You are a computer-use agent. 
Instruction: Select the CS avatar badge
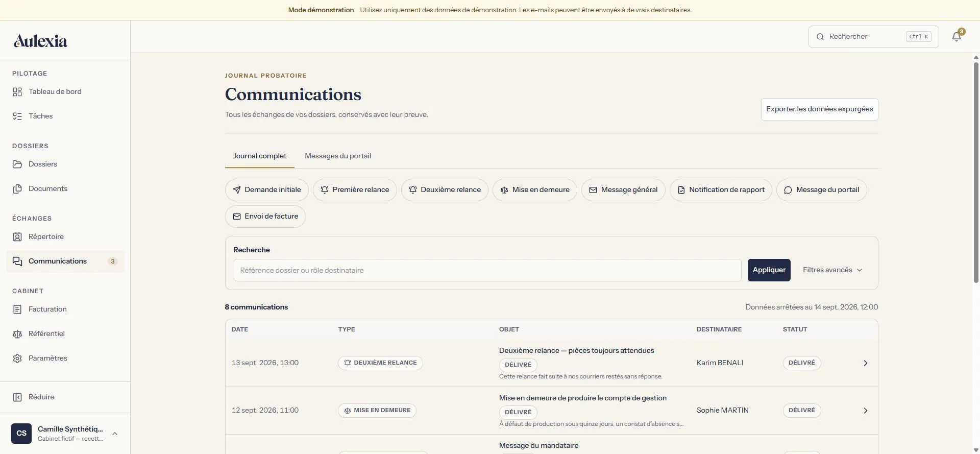pos(21,434)
